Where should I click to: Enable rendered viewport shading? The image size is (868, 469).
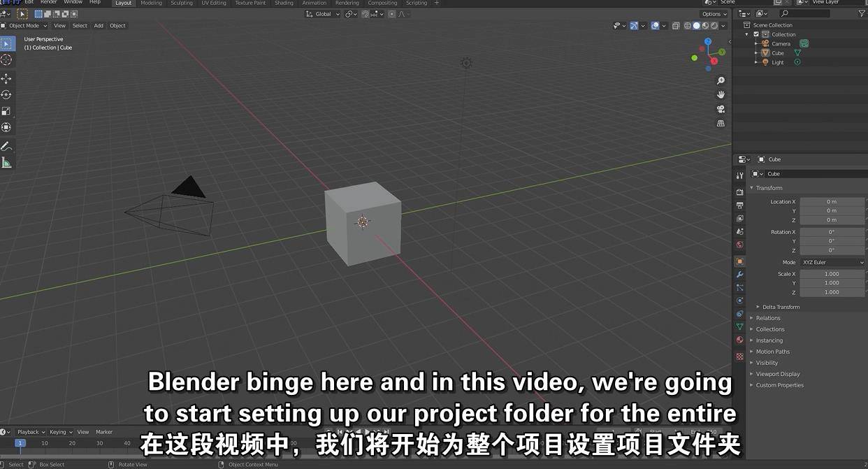[714, 26]
